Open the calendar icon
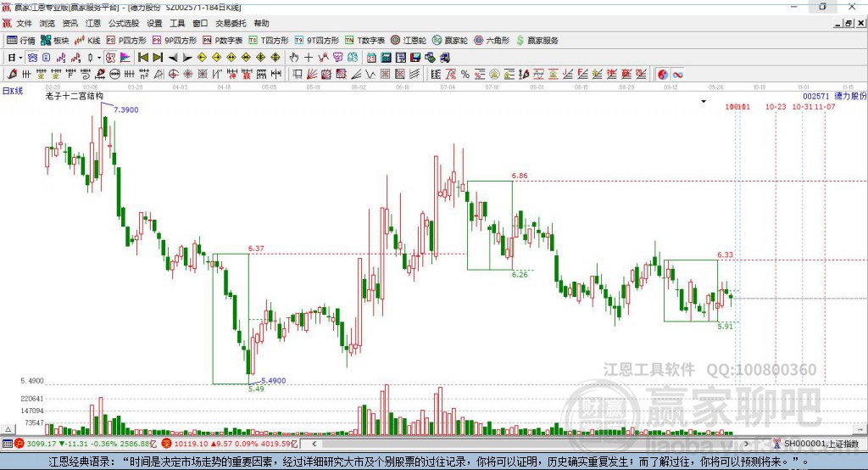Viewport: 868px width, 470px height. (371, 58)
